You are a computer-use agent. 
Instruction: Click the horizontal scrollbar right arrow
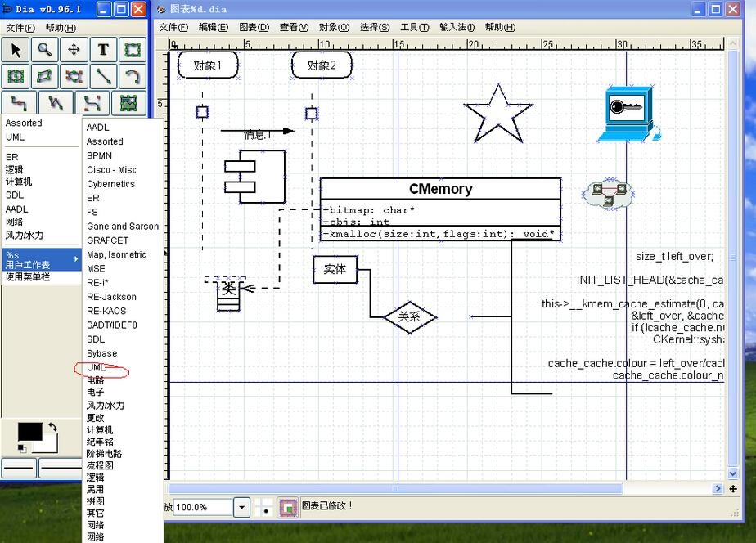718,489
